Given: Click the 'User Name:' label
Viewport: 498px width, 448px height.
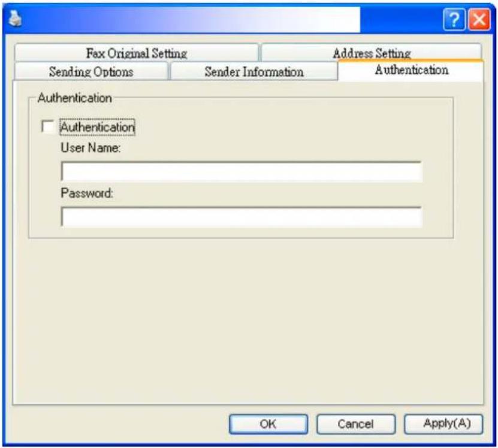Looking at the screenshot, I should pos(91,148).
